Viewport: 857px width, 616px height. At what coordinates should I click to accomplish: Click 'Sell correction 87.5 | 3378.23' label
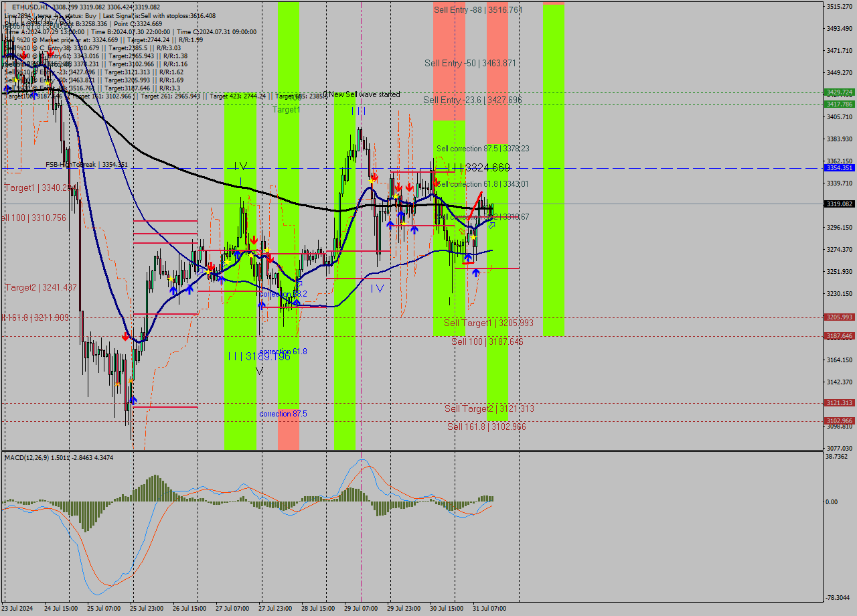[x=483, y=149]
